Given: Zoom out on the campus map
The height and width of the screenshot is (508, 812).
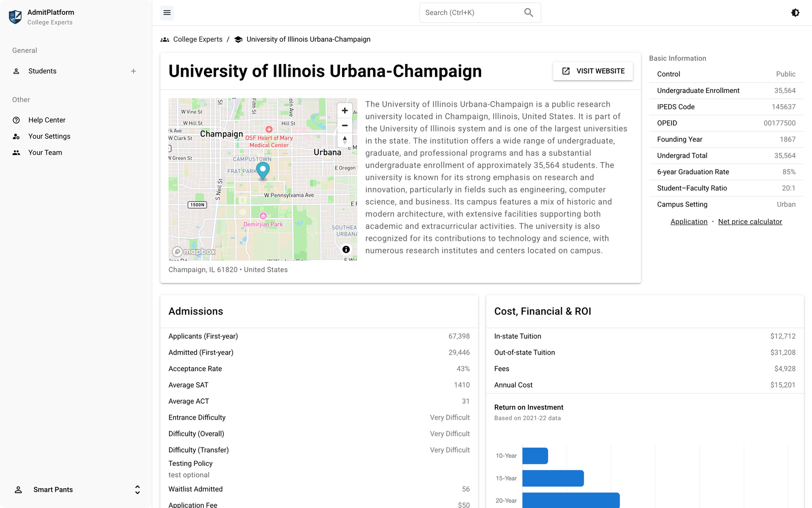Looking at the screenshot, I should [345, 125].
